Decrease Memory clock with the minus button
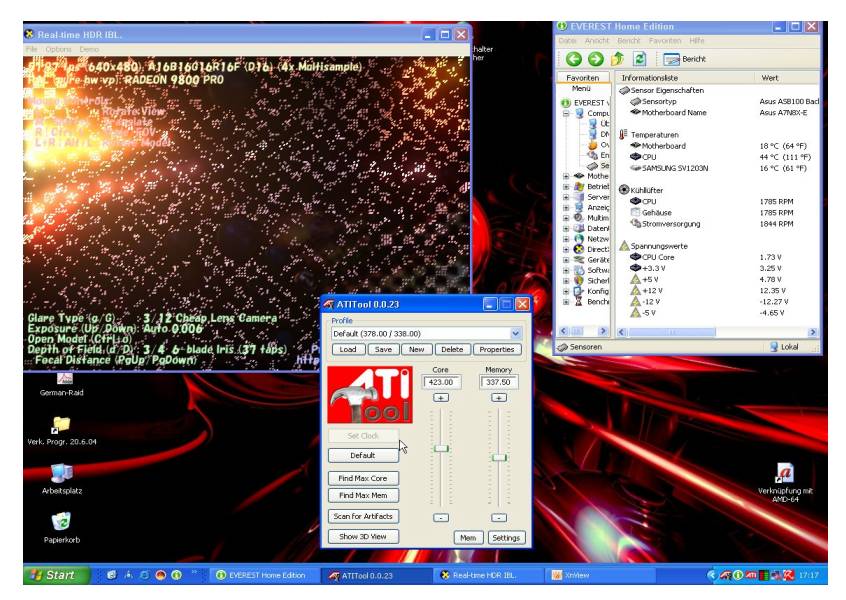 (499, 517)
